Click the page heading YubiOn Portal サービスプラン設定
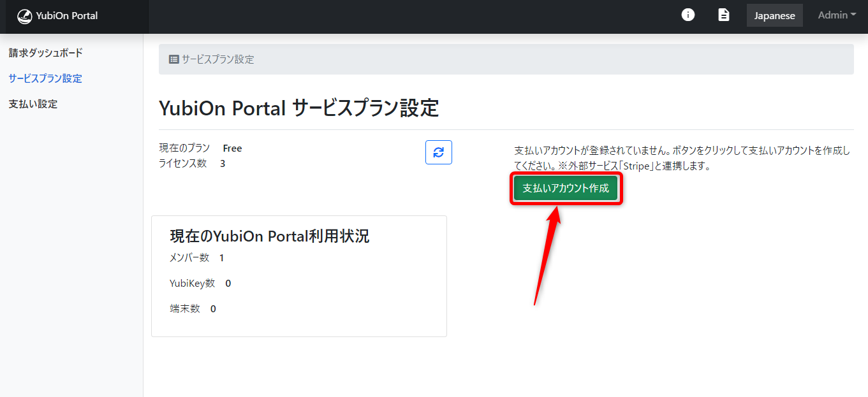868x397 pixels. [x=298, y=108]
